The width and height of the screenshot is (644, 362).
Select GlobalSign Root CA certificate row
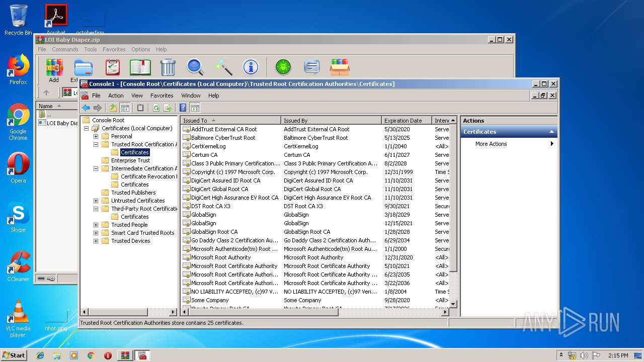(315, 232)
